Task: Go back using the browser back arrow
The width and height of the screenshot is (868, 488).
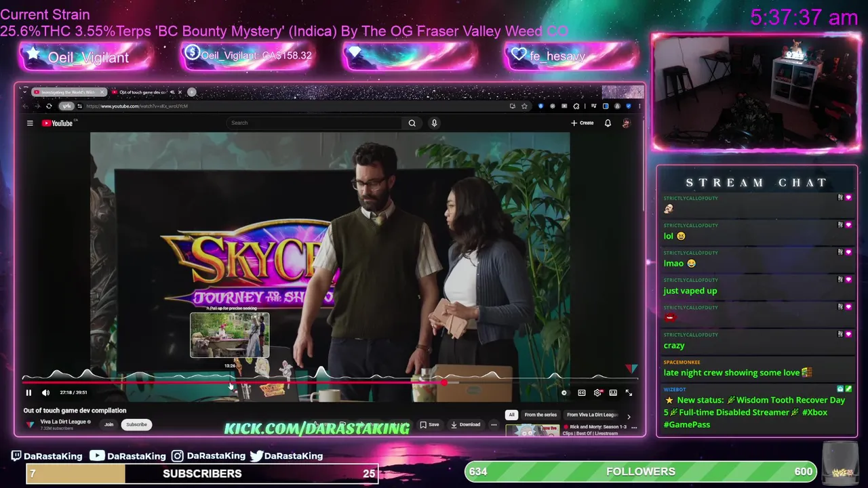Action: [26, 106]
